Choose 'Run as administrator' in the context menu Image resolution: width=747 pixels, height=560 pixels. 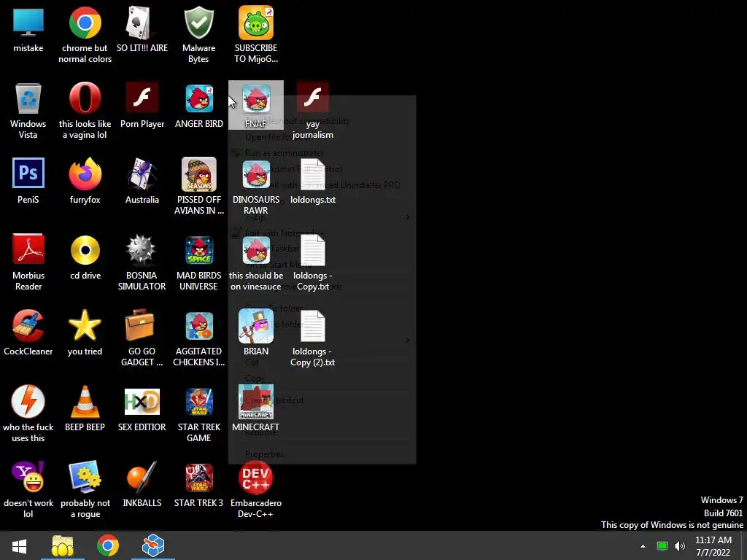click(x=284, y=153)
